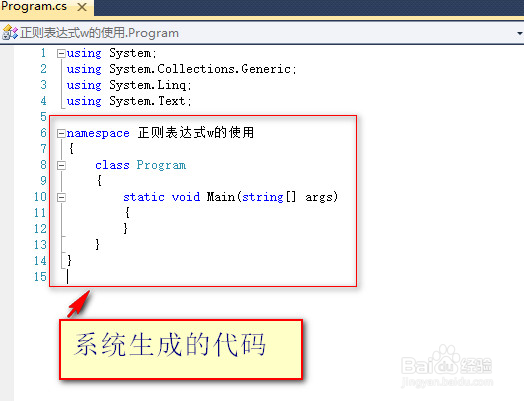Collapse the namespace block
Viewport: 524px width, 401px height.
pos(61,134)
